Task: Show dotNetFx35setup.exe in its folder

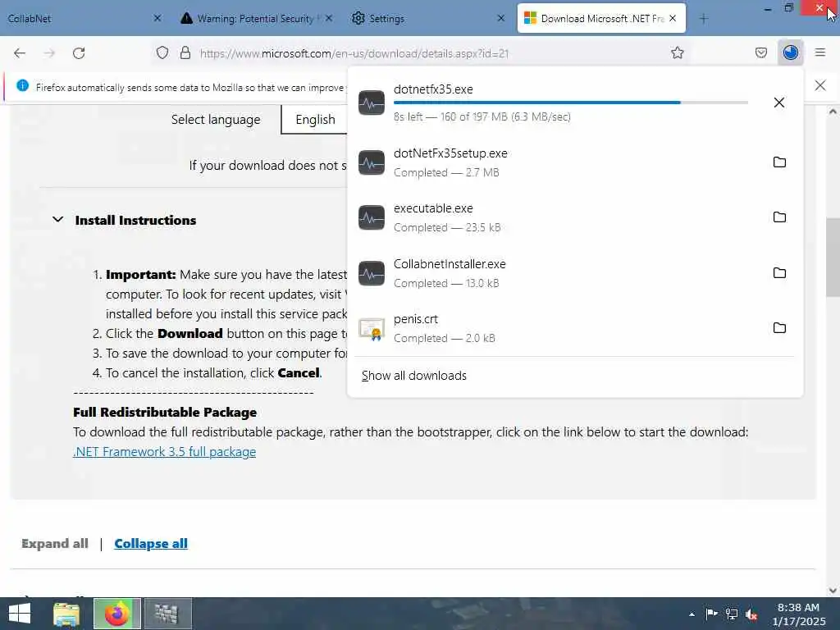Action: click(x=779, y=162)
